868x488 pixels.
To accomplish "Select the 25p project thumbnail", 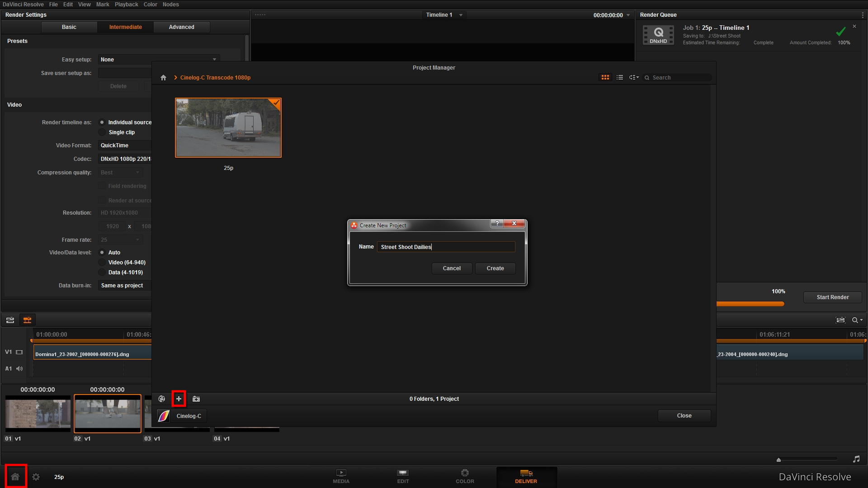I will coord(228,128).
